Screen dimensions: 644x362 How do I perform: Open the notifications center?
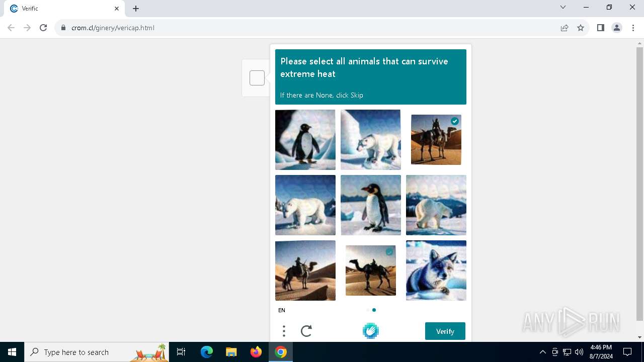point(627,352)
